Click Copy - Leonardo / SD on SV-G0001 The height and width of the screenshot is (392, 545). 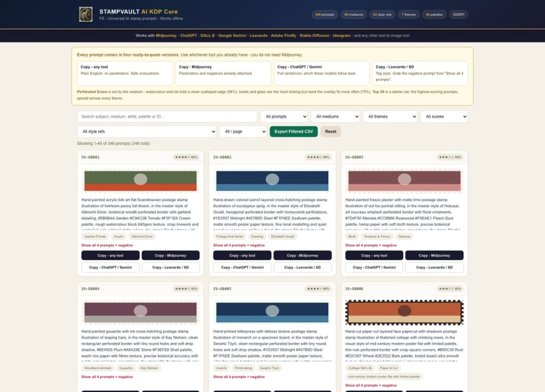171,267
